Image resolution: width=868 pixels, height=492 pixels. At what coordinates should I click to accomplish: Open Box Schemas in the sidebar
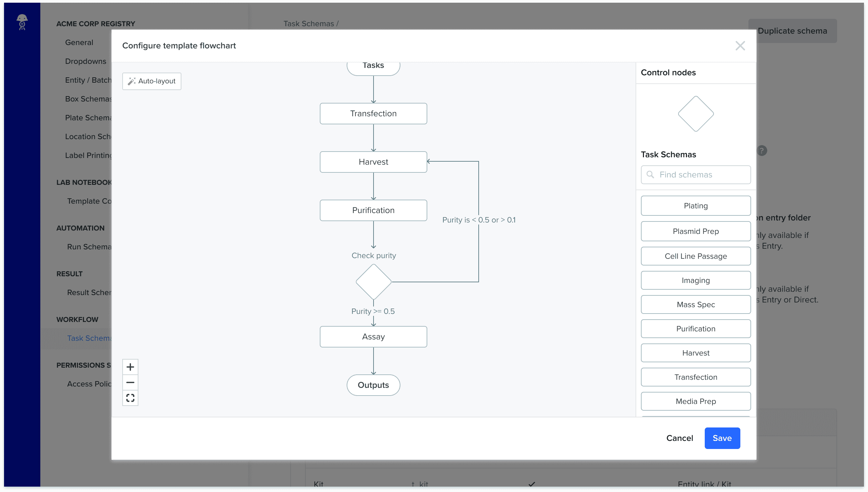click(x=88, y=99)
